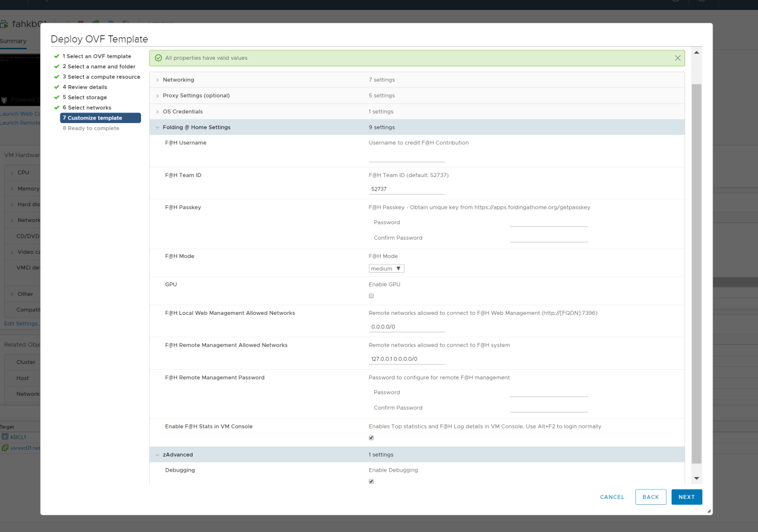This screenshot has height=532, width=758.
Task: Go to step 6 Select networks
Action: [x=87, y=108]
